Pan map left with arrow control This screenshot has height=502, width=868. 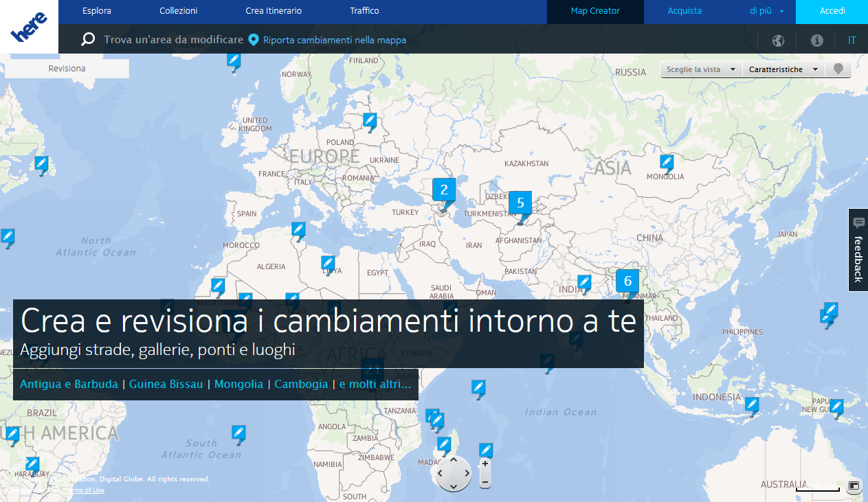(441, 473)
